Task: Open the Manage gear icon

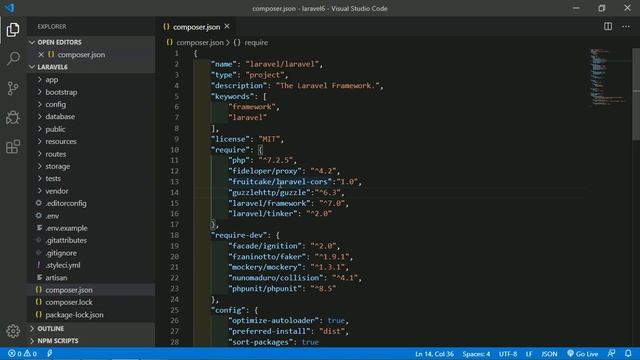Action: [13, 331]
